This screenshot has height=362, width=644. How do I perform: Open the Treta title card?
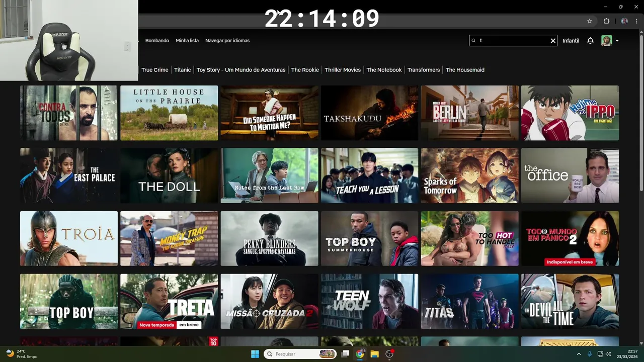[169, 301]
